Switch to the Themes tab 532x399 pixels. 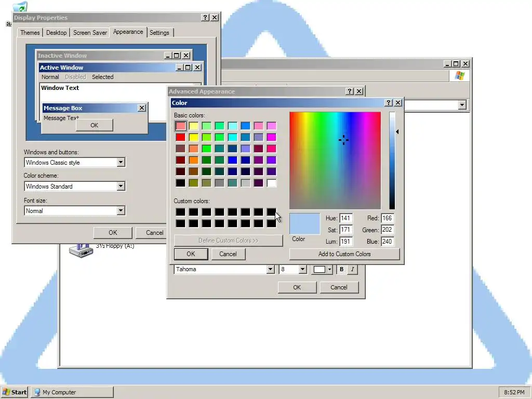coord(30,33)
